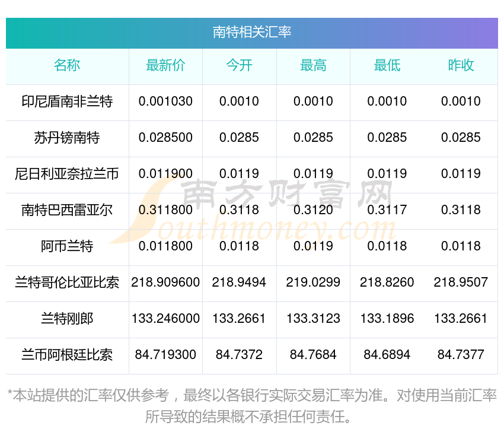This screenshot has height=435, width=504.
Task: Click the 0.3120 highest value cell
Action: tap(313, 210)
